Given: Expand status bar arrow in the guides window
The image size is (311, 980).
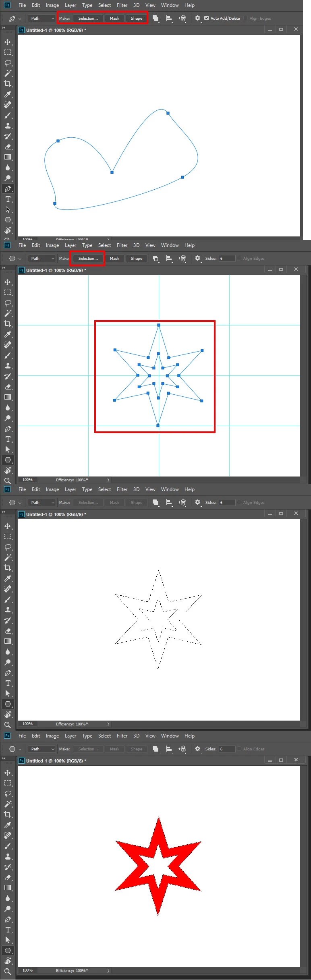Looking at the screenshot, I should tap(108, 480).
